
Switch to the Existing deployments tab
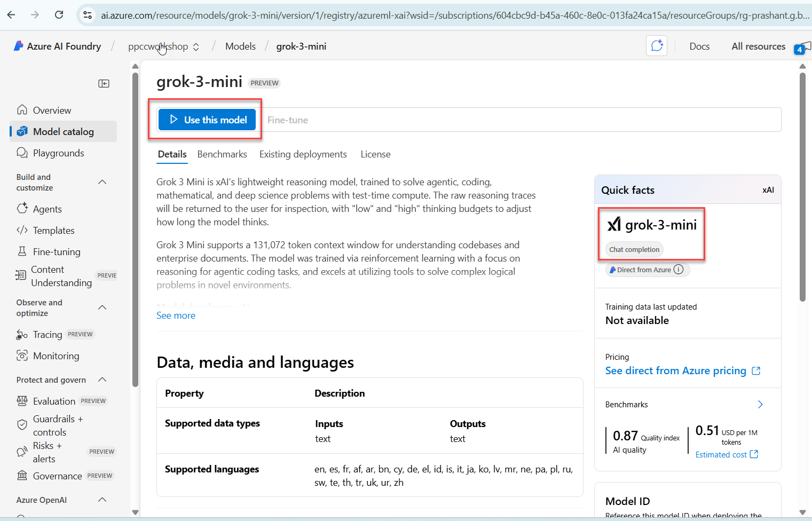pos(303,154)
